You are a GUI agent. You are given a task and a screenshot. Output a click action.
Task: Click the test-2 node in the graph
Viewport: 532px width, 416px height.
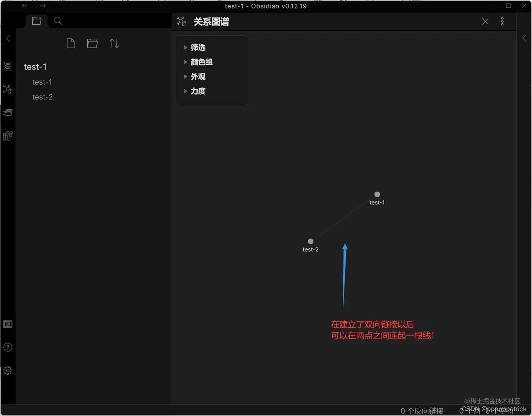tap(310, 241)
